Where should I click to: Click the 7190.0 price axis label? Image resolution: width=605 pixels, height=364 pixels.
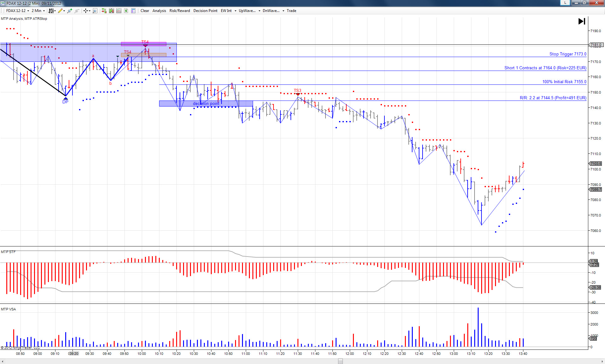[x=596, y=31]
